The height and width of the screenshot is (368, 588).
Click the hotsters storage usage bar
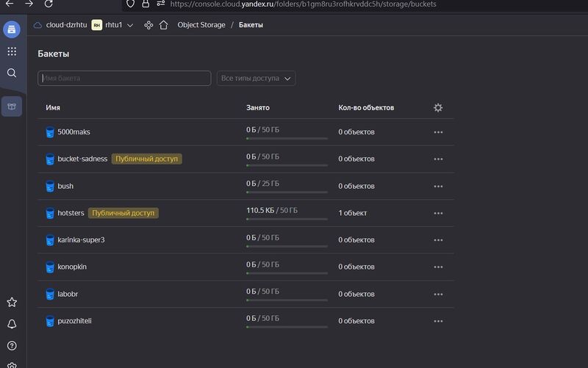click(287, 219)
